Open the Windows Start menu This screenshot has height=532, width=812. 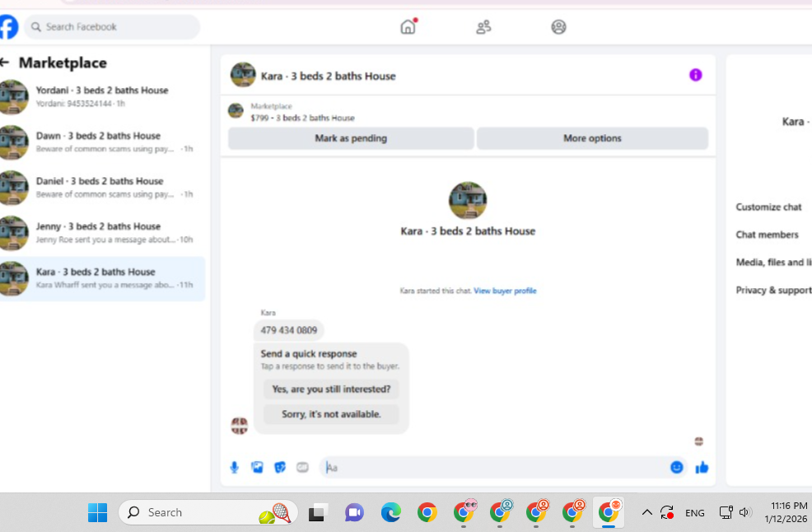(97, 512)
